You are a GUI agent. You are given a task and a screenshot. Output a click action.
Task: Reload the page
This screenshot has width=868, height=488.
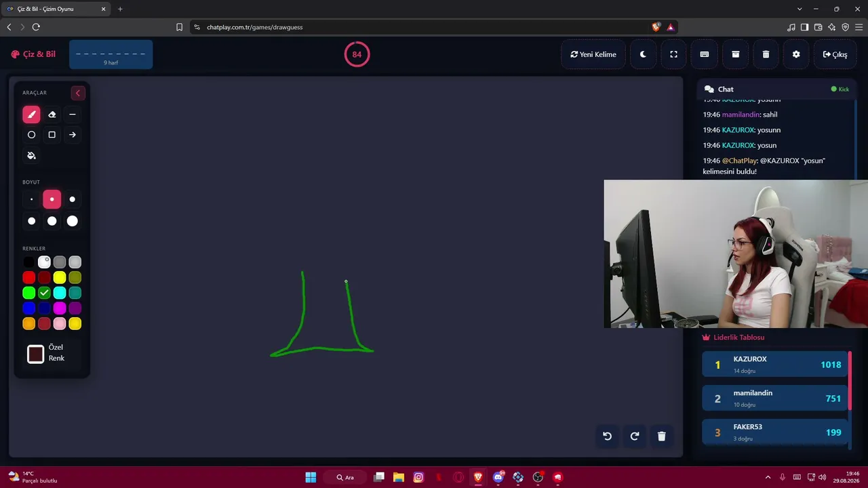tap(36, 27)
